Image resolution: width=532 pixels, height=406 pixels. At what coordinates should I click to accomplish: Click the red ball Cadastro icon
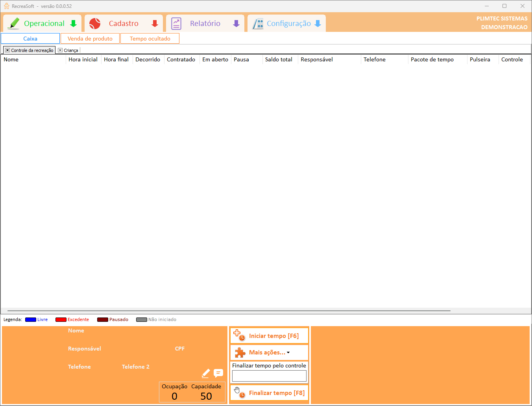(x=95, y=24)
